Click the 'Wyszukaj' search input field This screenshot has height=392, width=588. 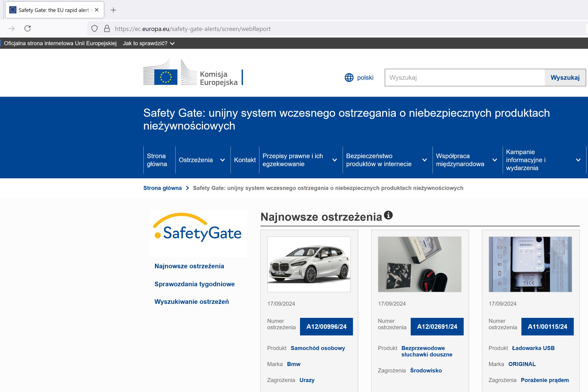click(465, 78)
